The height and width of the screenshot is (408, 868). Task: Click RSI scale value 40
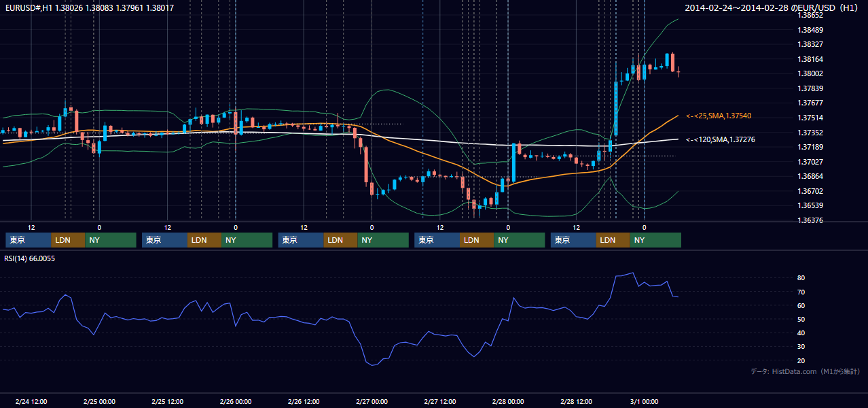(801, 333)
